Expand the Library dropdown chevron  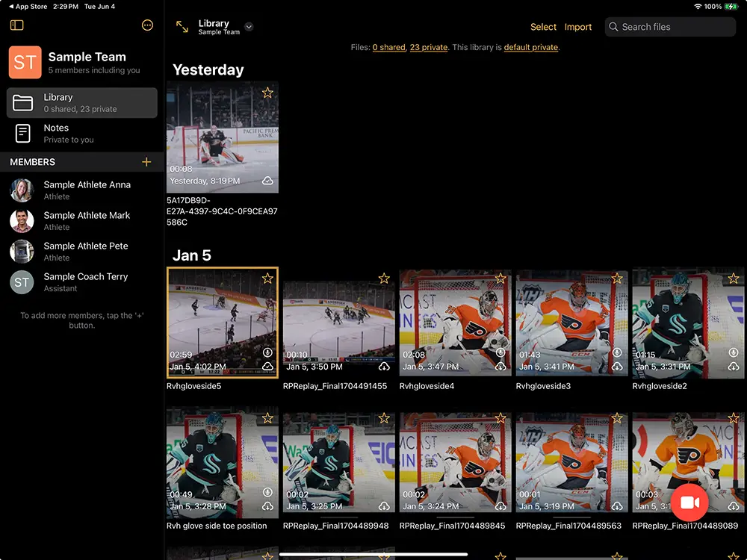coord(249,27)
